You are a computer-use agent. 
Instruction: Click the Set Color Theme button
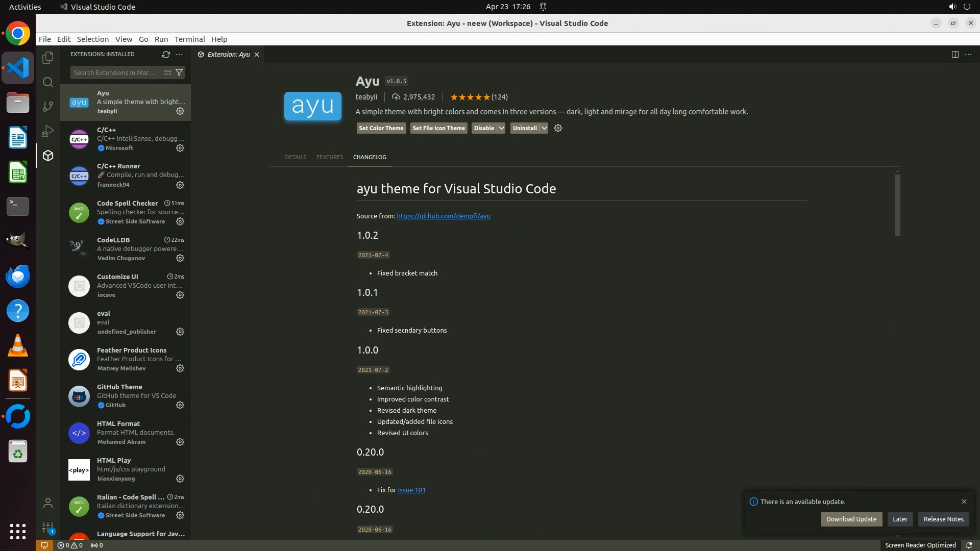(x=381, y=128)
